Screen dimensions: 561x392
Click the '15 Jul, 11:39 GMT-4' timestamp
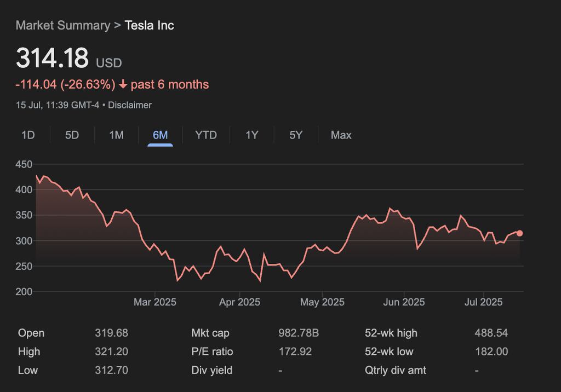tap(58, 105)
